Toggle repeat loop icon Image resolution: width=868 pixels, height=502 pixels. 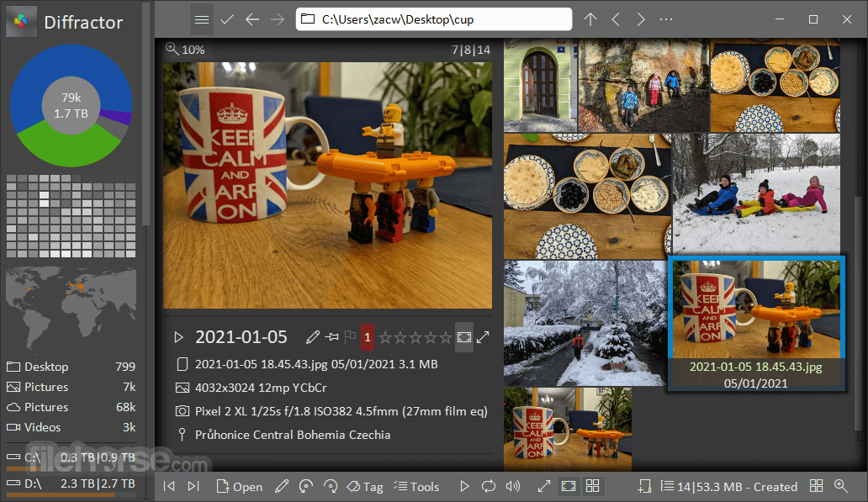(488, 487)
